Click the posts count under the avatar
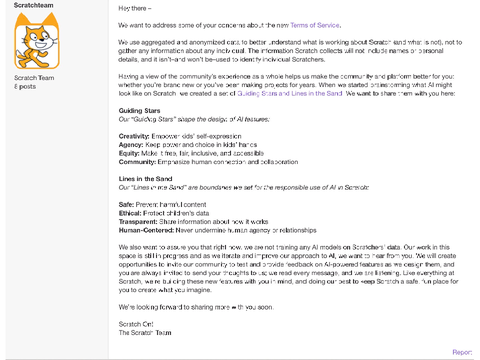This screenshot has height=360, width=480. [x=25, y=87]
